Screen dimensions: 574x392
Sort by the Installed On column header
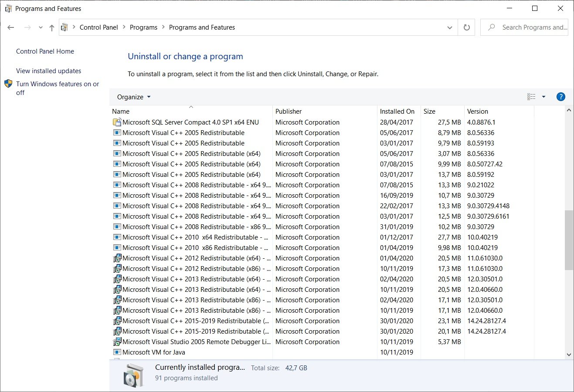click(x=399, y=112)
